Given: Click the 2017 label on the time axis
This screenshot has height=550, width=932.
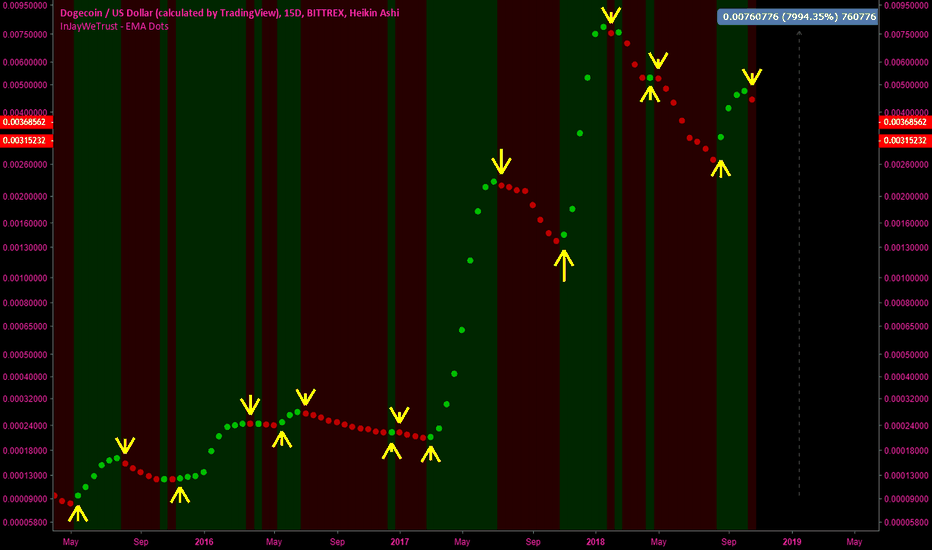Looking at the screenshot, I should click(x=399, y=542).
